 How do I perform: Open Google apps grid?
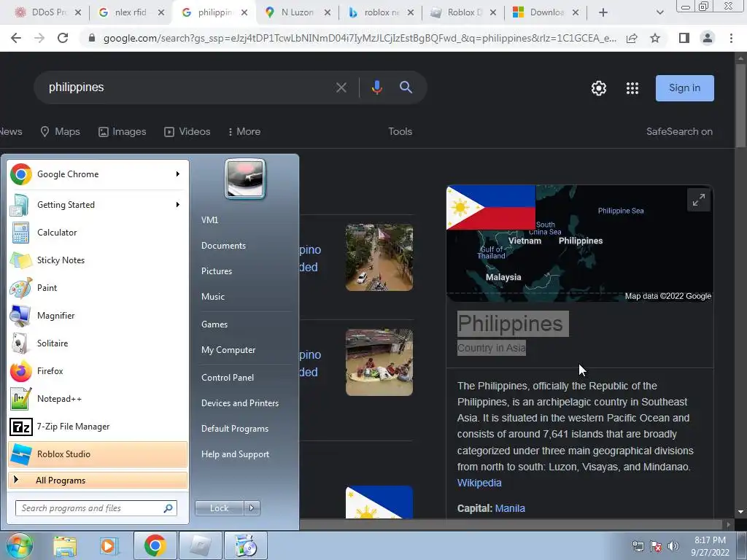(x=632, y=88)
